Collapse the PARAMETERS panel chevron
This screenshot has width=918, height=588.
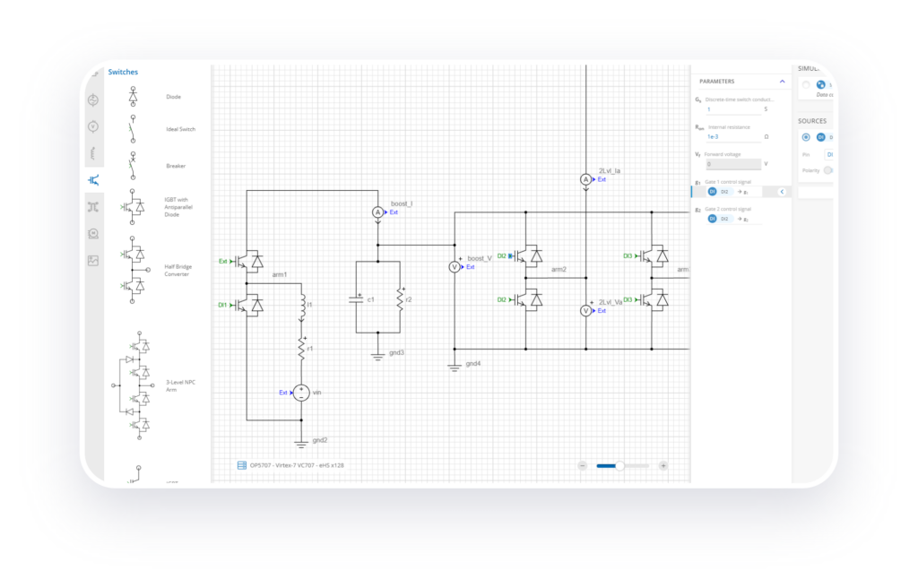click(x=782, y=82)
